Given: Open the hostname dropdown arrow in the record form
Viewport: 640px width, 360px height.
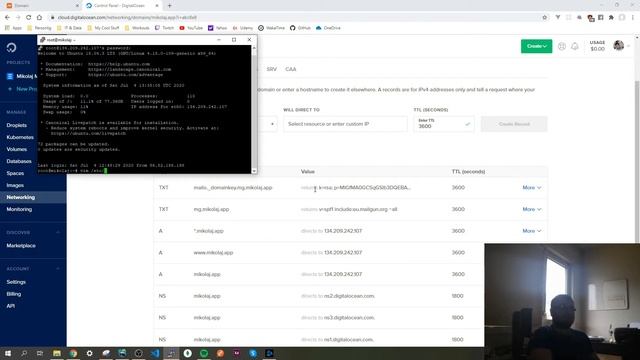Looking at the screenshot, I should click(272, 124).
